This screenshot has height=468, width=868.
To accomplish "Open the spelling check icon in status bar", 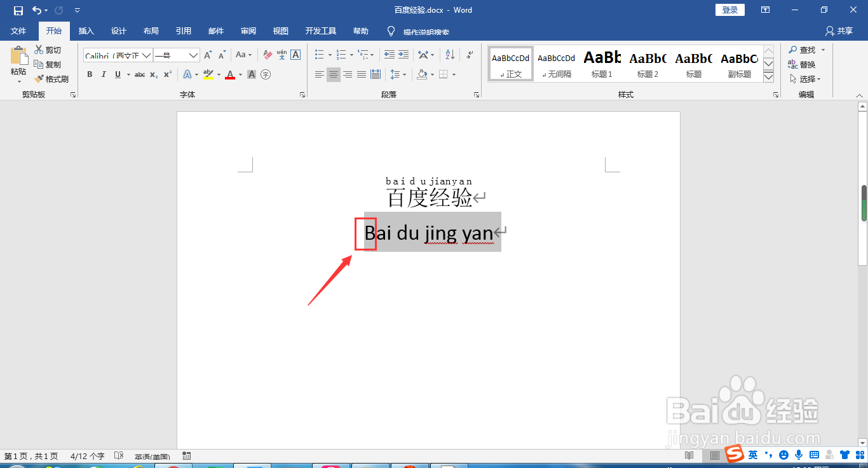I will pyautogui.click(x=118, y=456).
